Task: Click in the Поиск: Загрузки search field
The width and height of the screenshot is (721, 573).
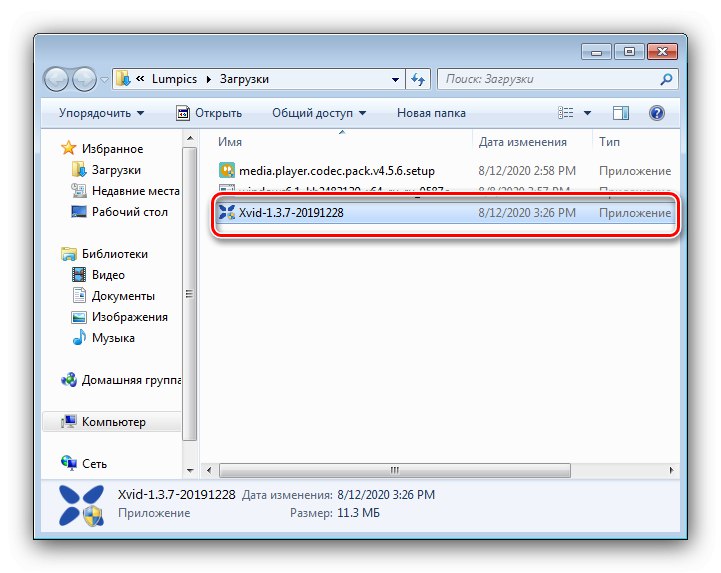Action: tap(547, 79)
